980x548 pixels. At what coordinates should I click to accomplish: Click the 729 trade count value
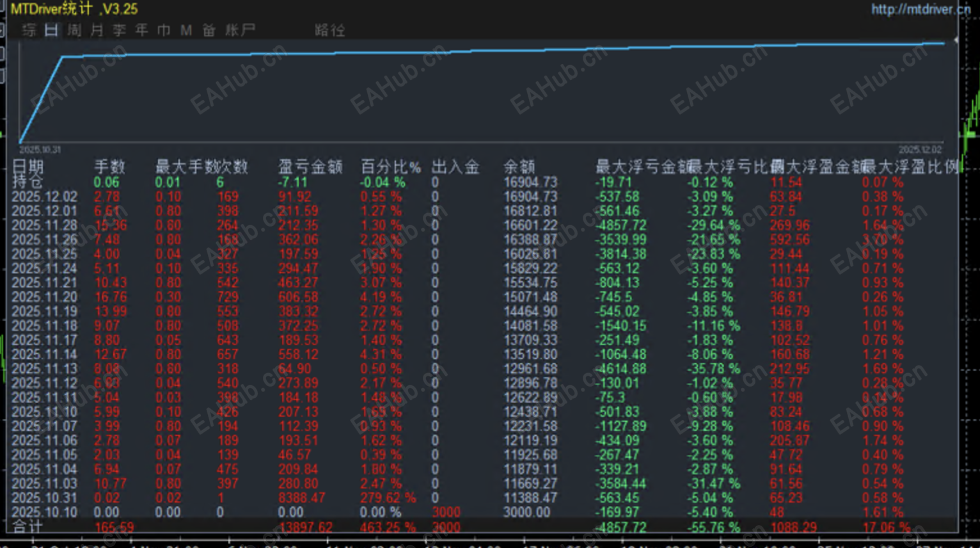tap(228, 297)
